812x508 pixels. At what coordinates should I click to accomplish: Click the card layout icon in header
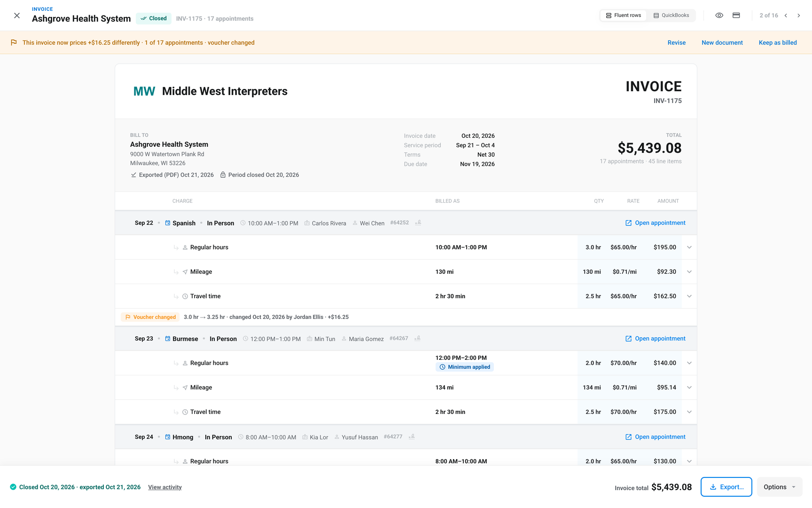click(736, 16)
